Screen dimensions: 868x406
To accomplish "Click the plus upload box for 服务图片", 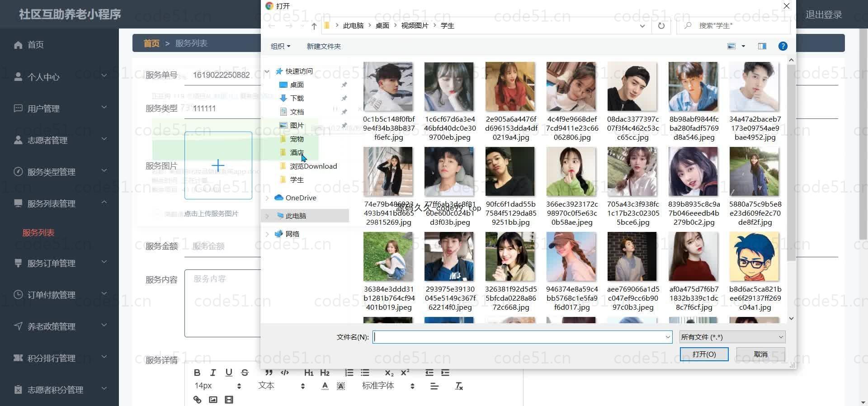I will pyautogui.click(x=218, y=165).
